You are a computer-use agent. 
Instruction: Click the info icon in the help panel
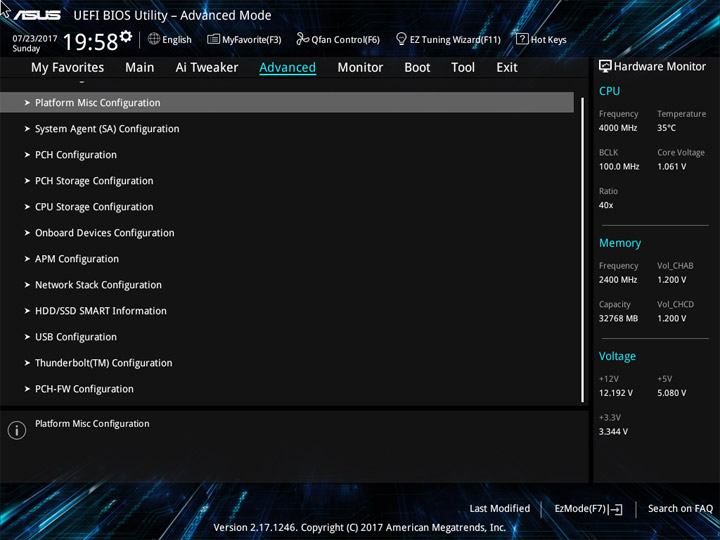(x=17, y=430)
